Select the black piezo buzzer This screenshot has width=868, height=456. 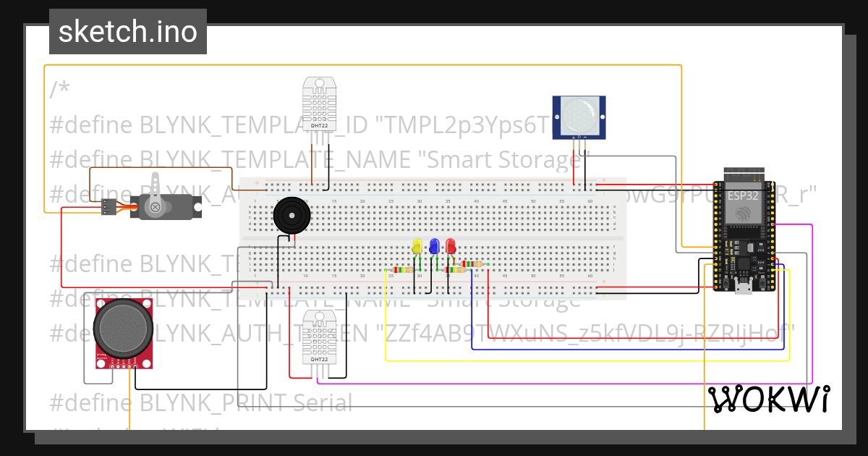pyautogui.click(x=293, y=215)
